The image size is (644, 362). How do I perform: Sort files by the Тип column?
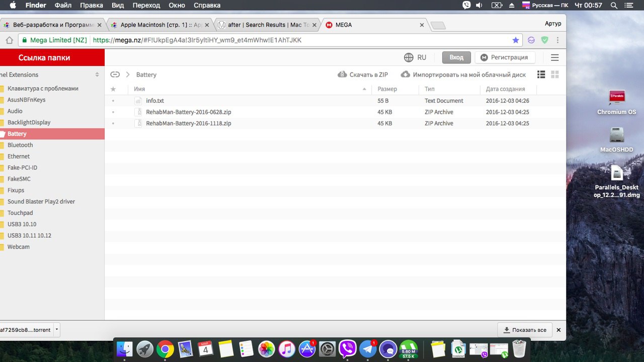[429, 89]
